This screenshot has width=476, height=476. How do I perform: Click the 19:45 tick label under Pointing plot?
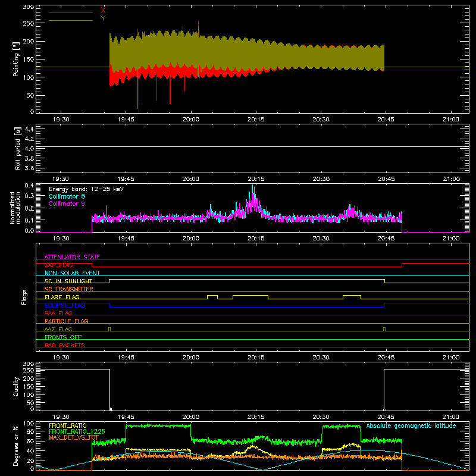[x=126, y=120]
